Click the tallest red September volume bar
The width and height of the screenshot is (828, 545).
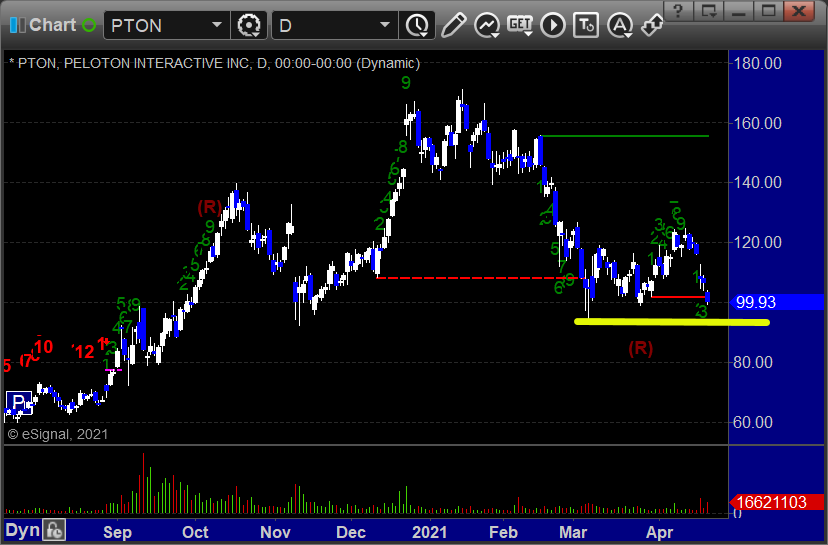(x=143, y=483)
